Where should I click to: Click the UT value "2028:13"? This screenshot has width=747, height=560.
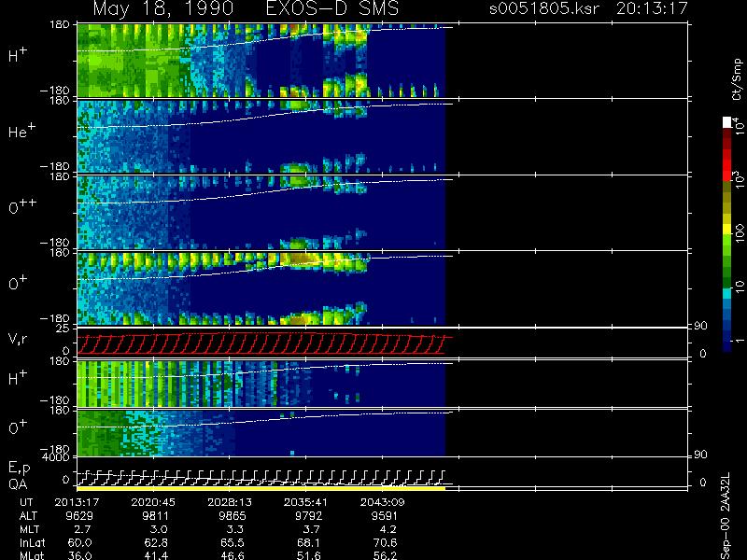pyautogui.click(x=230, y=502)
